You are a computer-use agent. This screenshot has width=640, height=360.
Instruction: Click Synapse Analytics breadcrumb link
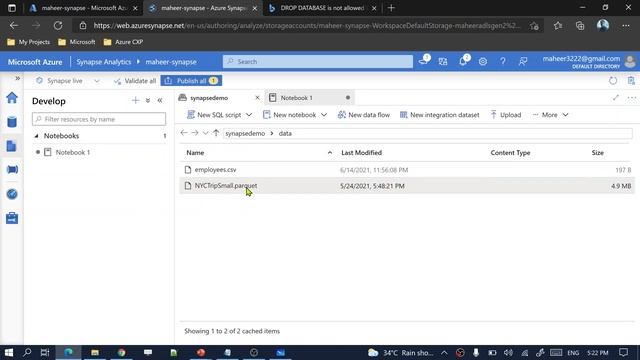[104, 62]
